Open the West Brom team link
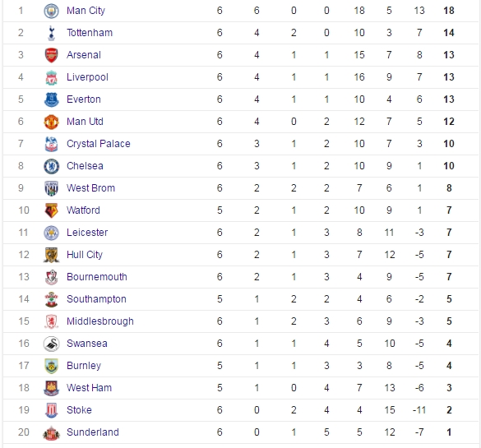Screen dimensions: 481x448 tap(90, 188)
